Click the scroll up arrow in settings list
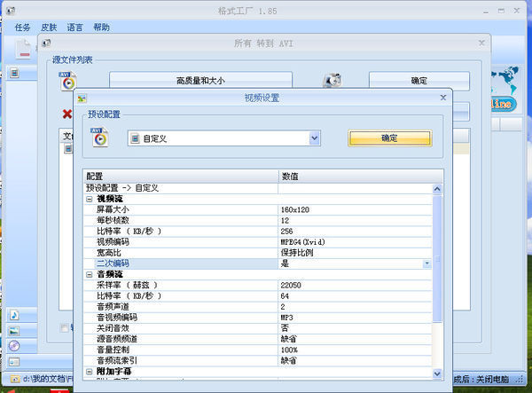Viewport: 532px width, 393px height. 437,189
